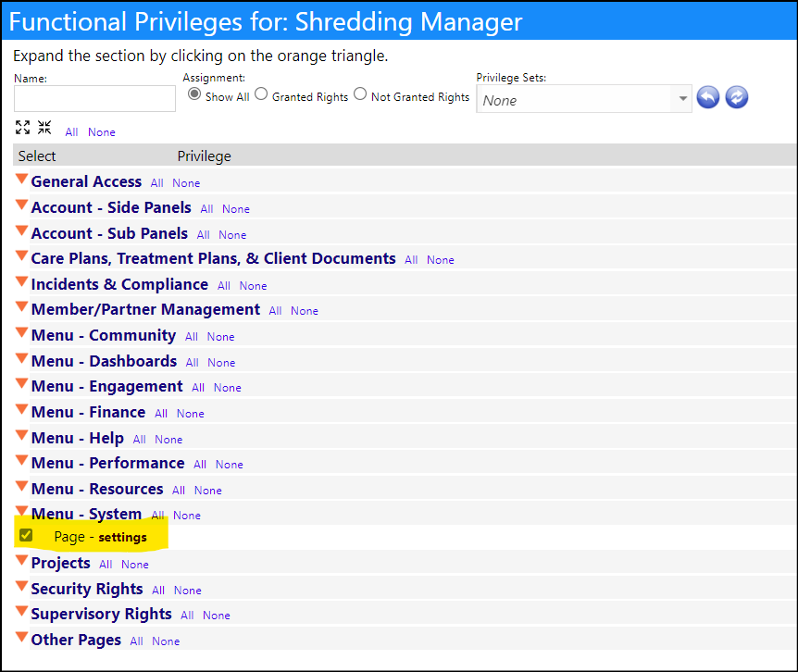This screenshot has width=798, height=672.
Task: Select the Not Granted Rights radio button
Action: [360, 94]
